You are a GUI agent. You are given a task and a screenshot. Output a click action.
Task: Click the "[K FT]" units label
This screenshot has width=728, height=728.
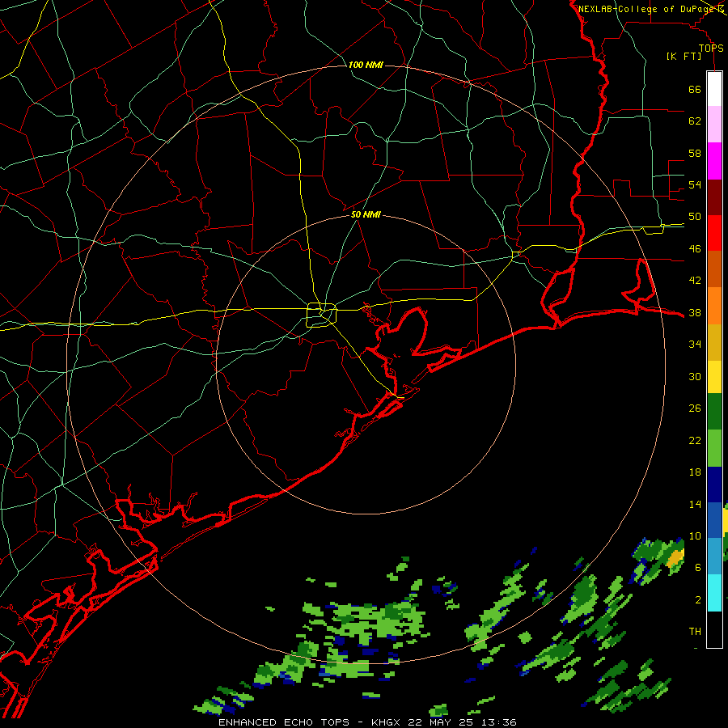pos(684,57)
